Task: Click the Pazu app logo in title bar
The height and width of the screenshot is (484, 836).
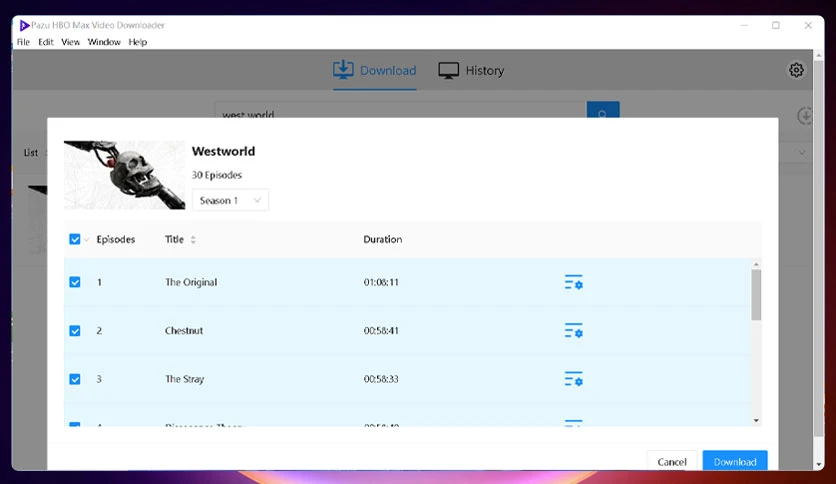Action: [24, 25]
